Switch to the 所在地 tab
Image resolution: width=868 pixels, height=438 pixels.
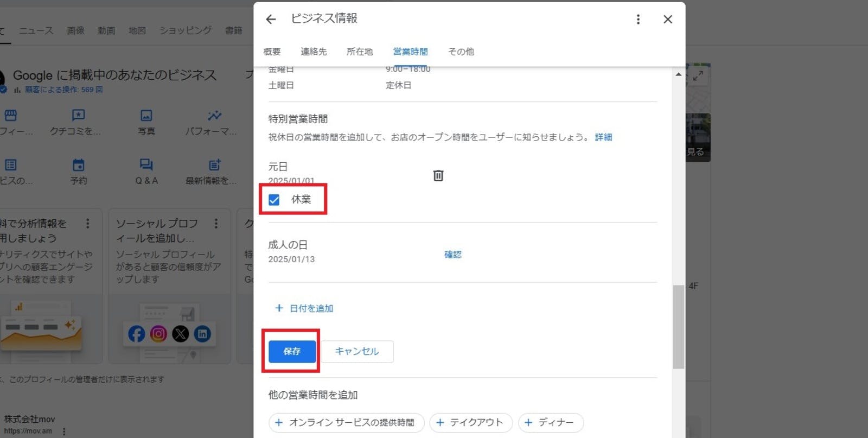360,52
